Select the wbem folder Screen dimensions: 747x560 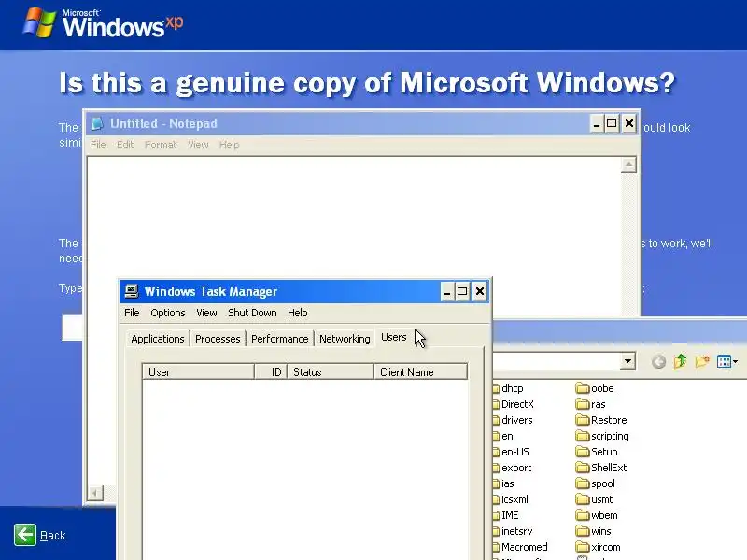(597, 515)
